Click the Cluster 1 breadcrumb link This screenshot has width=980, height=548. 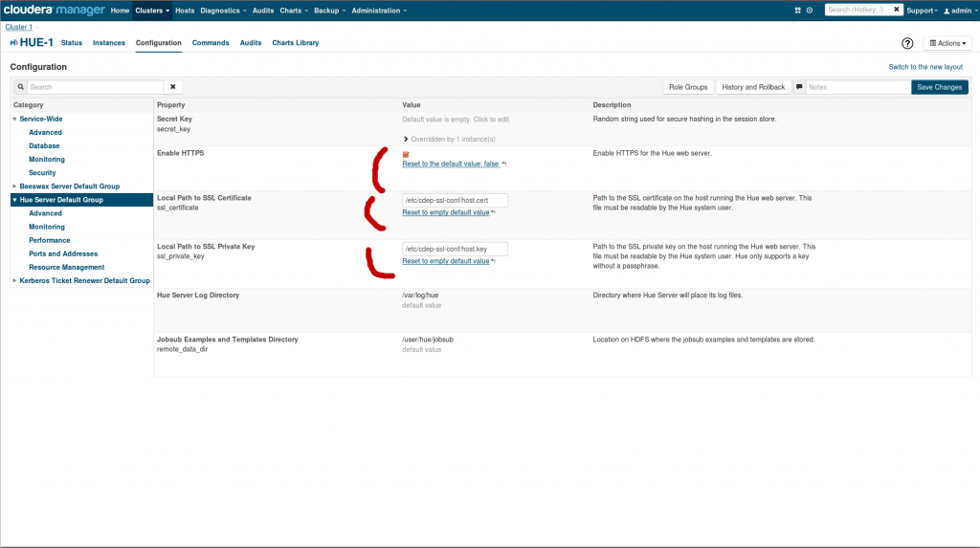click(x=19, y=27)
